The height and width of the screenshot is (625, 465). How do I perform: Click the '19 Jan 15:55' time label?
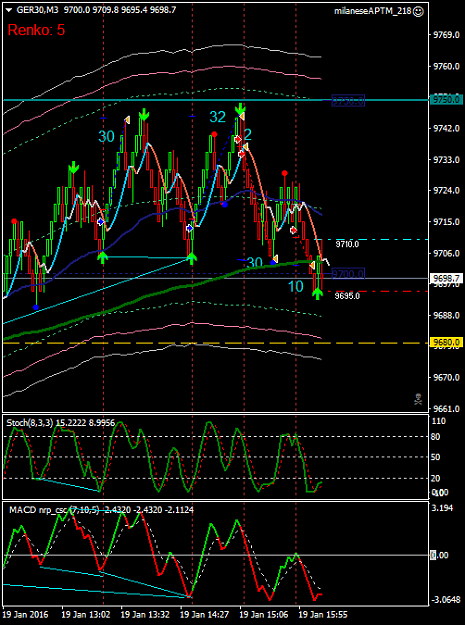coord(324,614)
